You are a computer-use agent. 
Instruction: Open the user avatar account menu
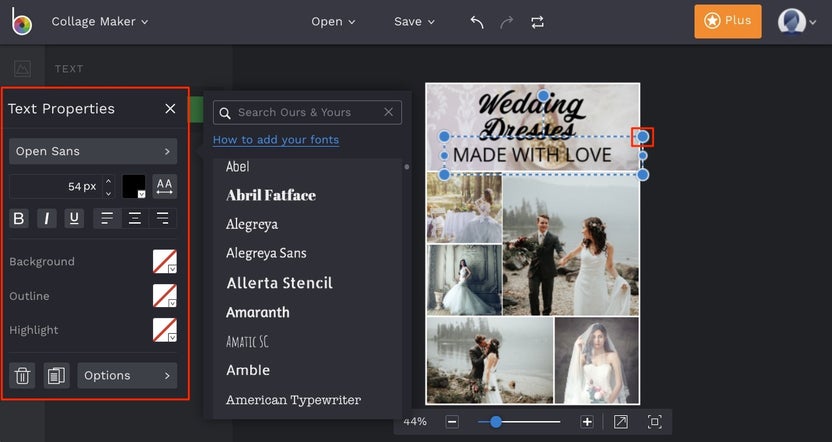tap(796, 22)
